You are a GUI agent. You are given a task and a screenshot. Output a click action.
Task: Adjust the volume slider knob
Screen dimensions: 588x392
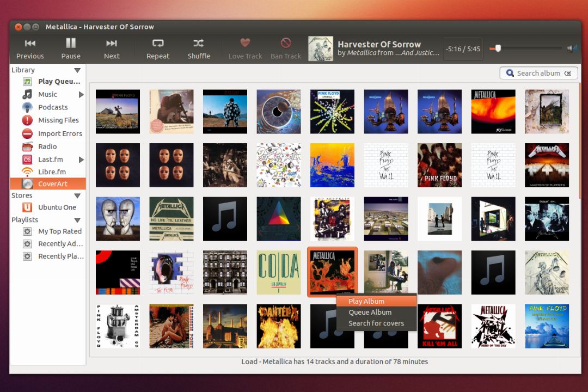(x=498, y=48)
